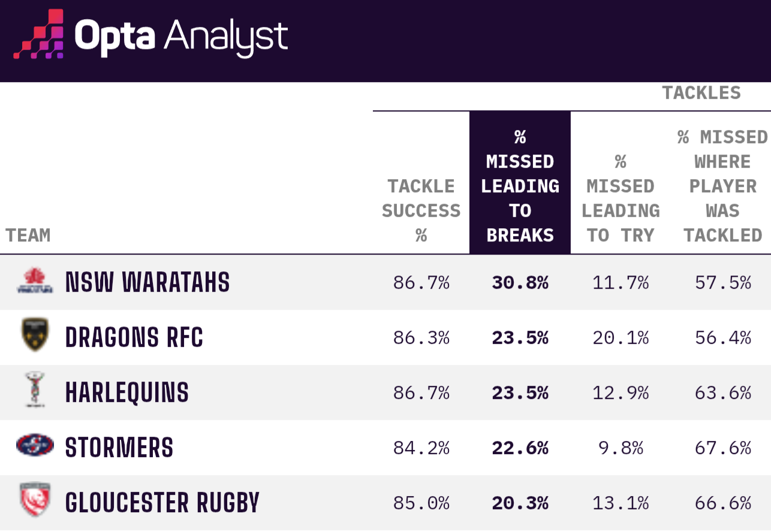
Task: Select the Harlequins team name
Action: pos(127,392)
